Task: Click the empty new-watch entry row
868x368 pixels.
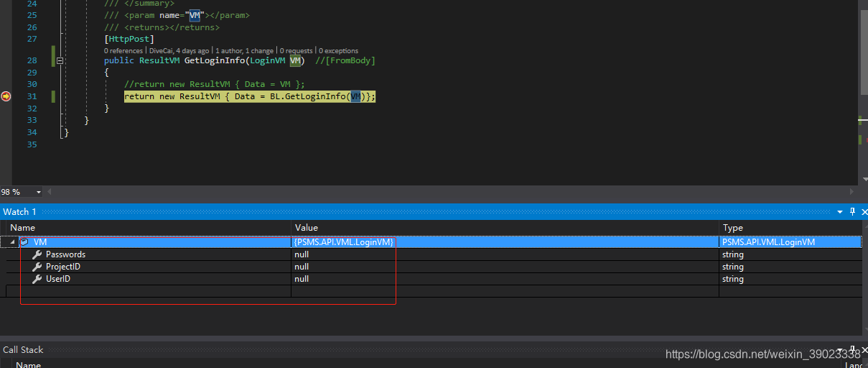Action: pyautogui.click(x=434, y=291)
